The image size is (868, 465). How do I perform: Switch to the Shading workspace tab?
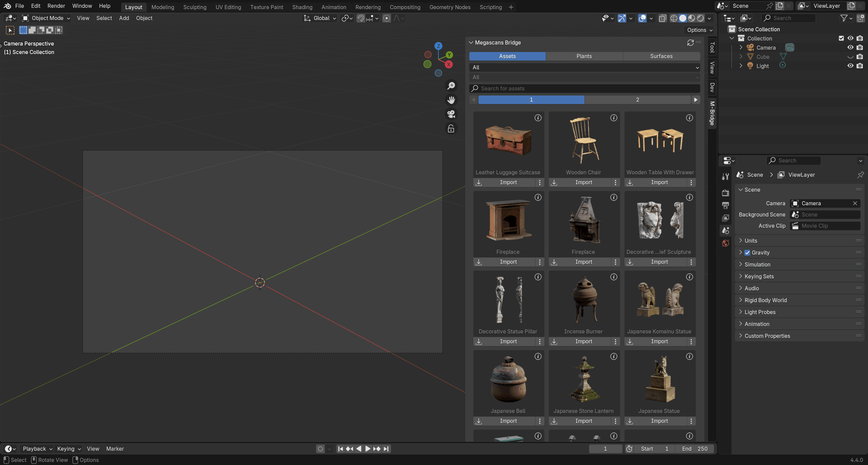(302, 7)
